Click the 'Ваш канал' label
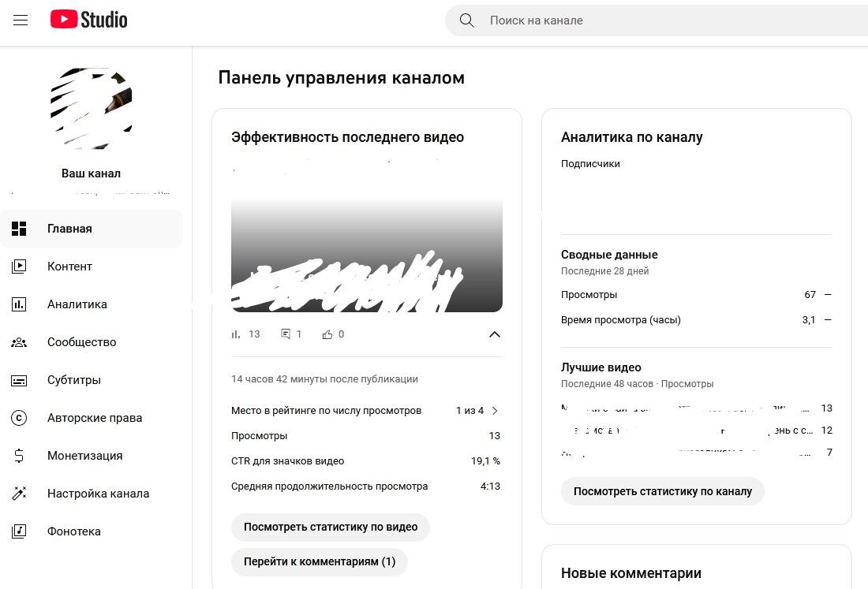The height and width of the screenshot is (589, 868). pyautogui.click(x=91, y=173)
